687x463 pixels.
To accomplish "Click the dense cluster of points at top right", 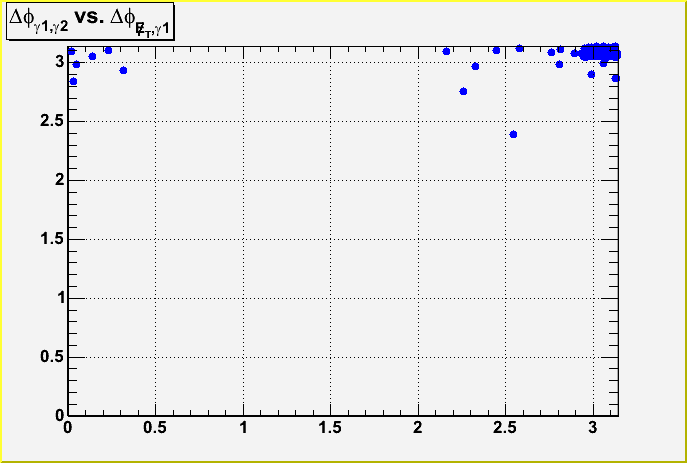I will [601, 51].
